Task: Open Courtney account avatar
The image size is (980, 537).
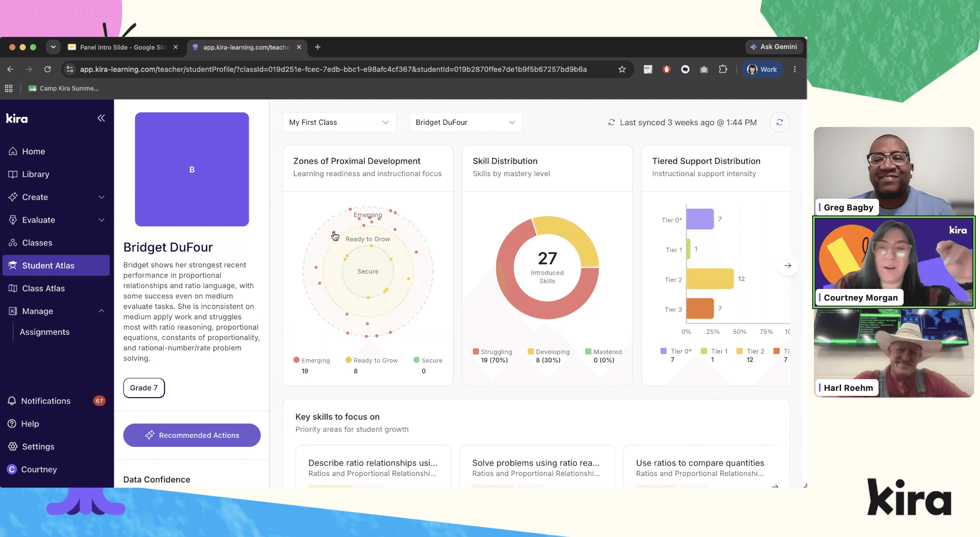Action: click(12, 469)
